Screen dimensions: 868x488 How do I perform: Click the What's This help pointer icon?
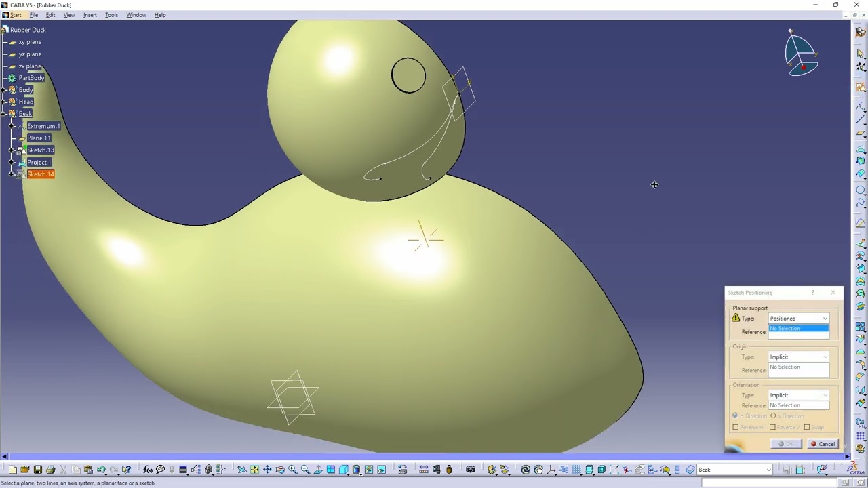126,470
